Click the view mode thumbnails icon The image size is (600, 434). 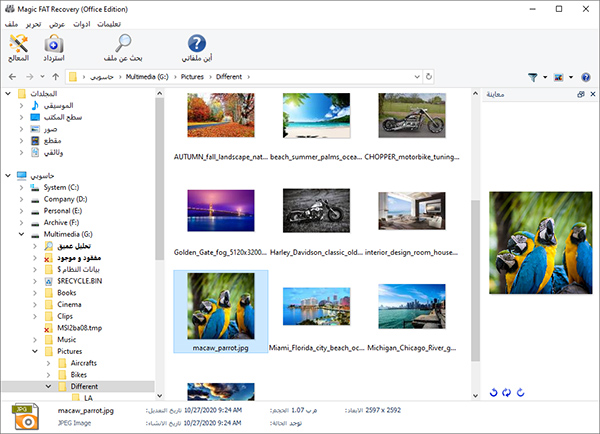pyautogui.click(x=559, y=77)
